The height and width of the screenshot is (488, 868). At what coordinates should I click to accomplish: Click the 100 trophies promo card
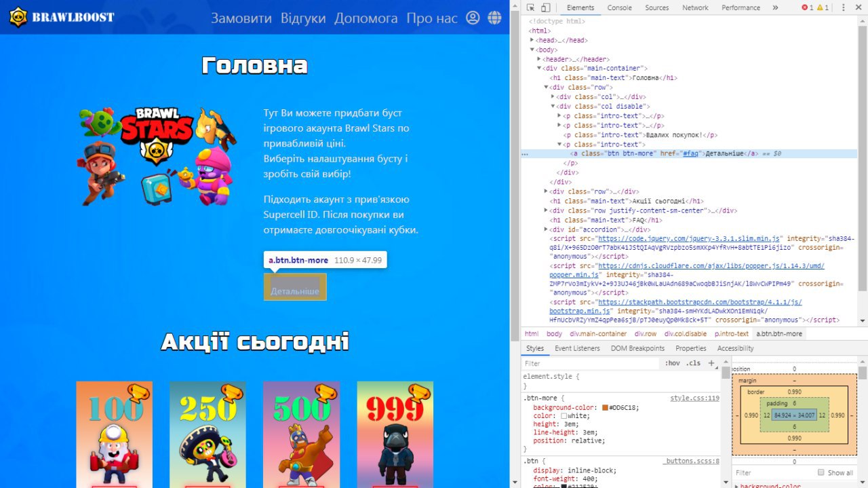[114, 434]
